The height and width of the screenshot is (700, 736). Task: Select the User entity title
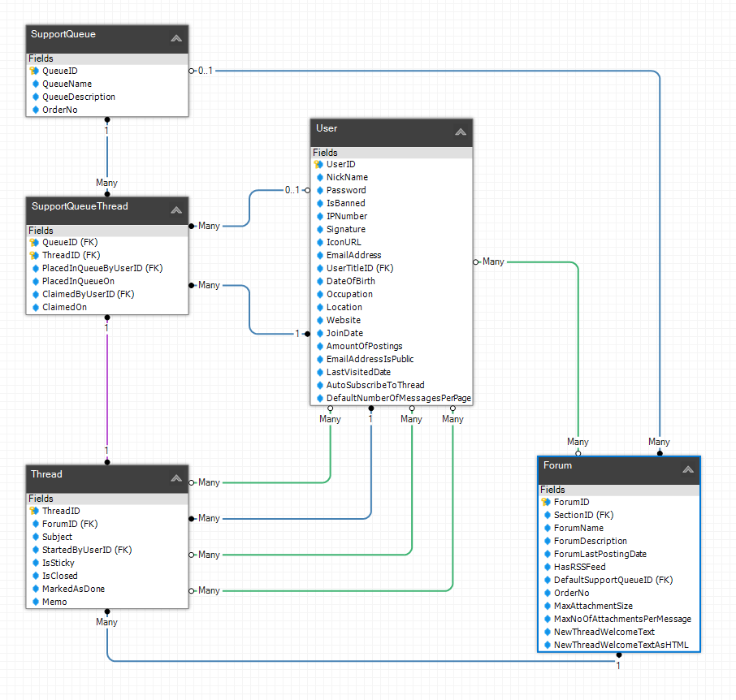[327, 128]
